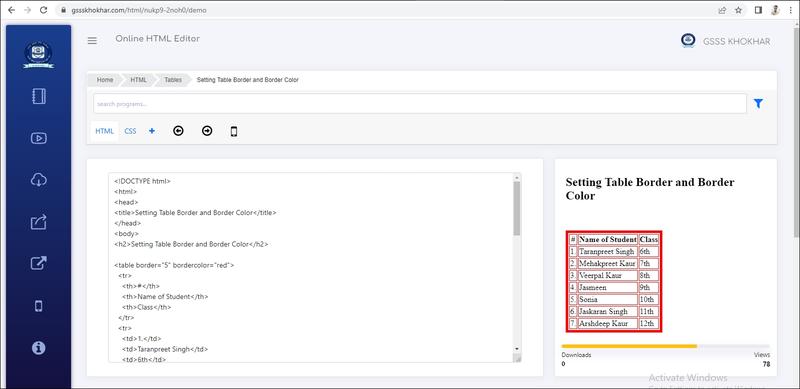800x389 pixels.
Task: Click the cell Mehakpreet Kaur
Action: [608, 263]
